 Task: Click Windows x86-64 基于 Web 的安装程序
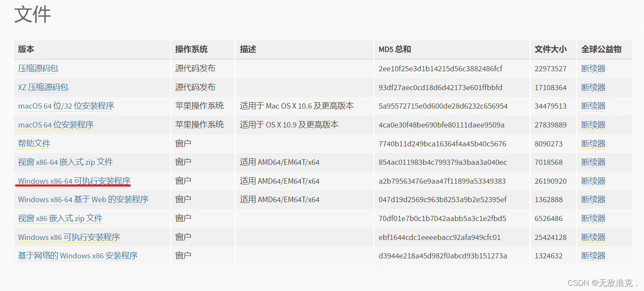(83, 199)
